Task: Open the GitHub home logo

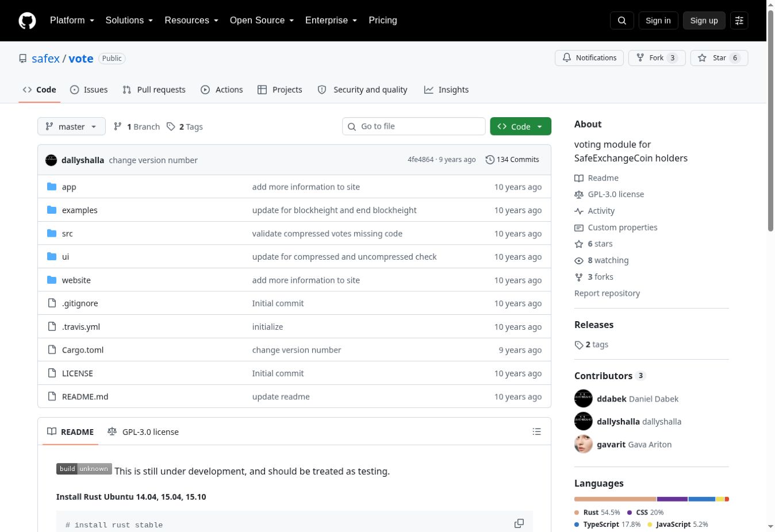Action: [x=27, y=21]
